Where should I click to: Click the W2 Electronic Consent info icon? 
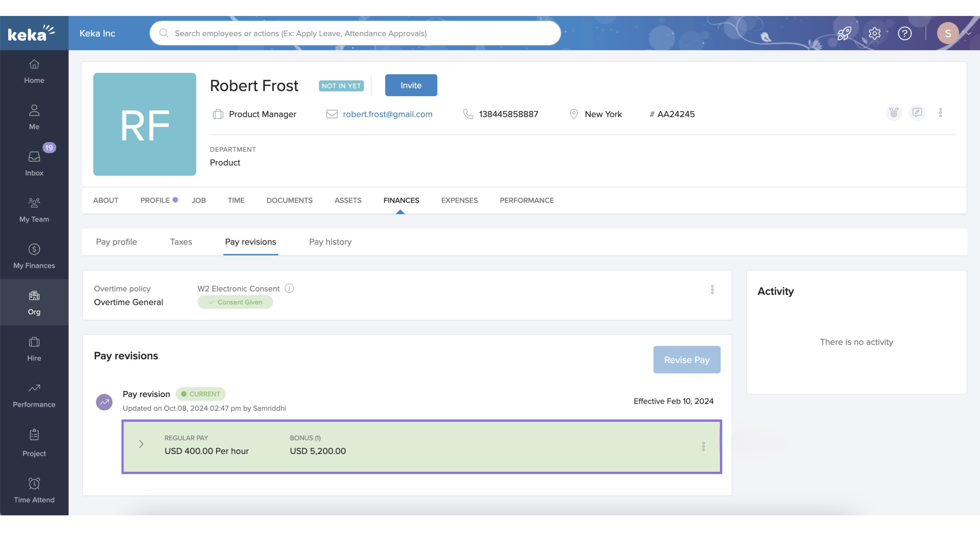pos(289,289)
